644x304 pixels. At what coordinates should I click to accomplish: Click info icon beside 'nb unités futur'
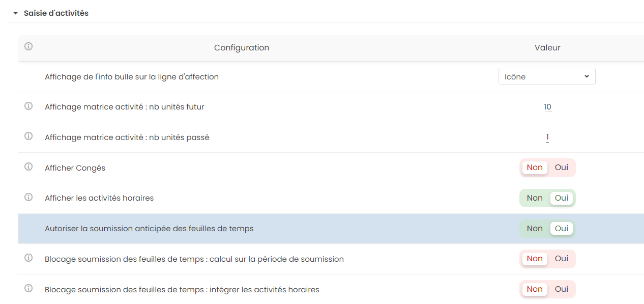tap(28, 106)
